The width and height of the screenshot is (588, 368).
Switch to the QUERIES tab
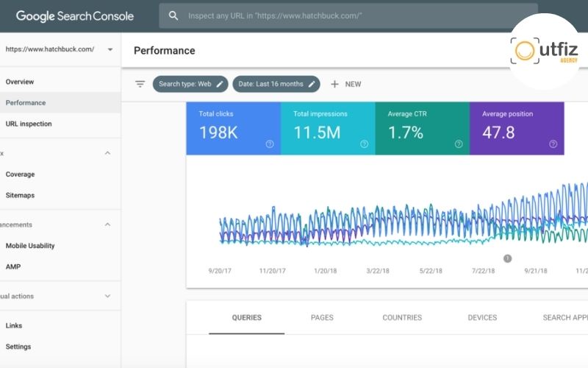pyautogui.click(x=247, y=318)
